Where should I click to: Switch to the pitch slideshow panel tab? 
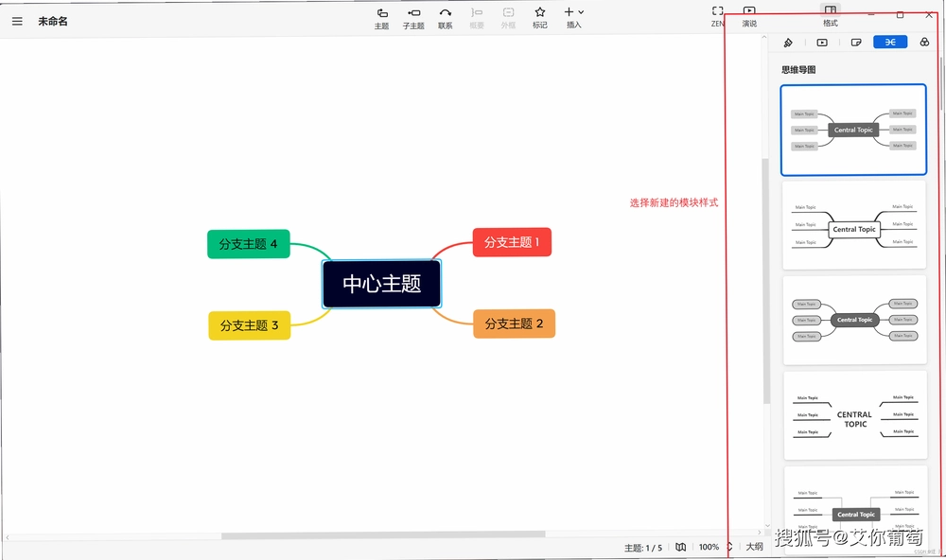click(822, 43)
